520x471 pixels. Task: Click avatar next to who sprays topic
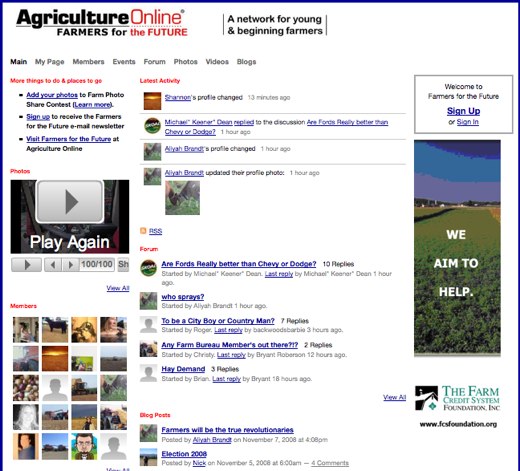click(148, 301)
